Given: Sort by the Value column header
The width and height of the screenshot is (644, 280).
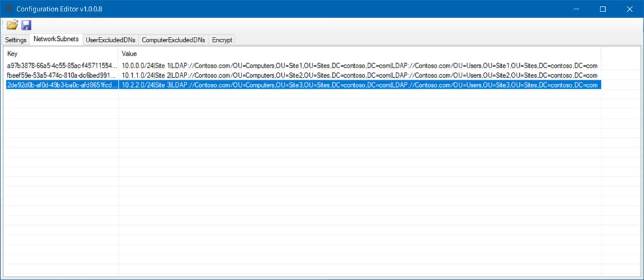Looking at the screenshot, I should 360,54.
